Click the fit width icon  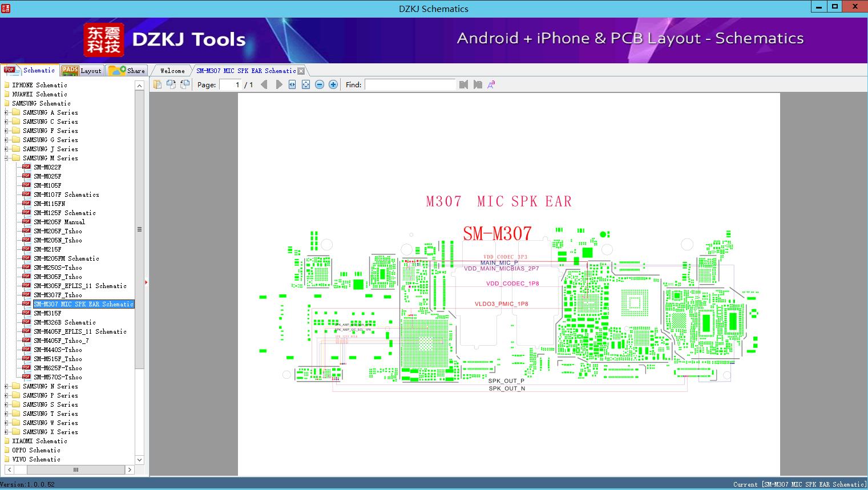pos(292,84)
